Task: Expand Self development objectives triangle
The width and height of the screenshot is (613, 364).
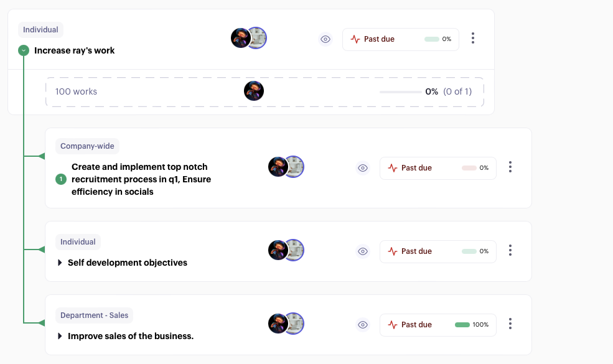Action: [x=60, y=263]
